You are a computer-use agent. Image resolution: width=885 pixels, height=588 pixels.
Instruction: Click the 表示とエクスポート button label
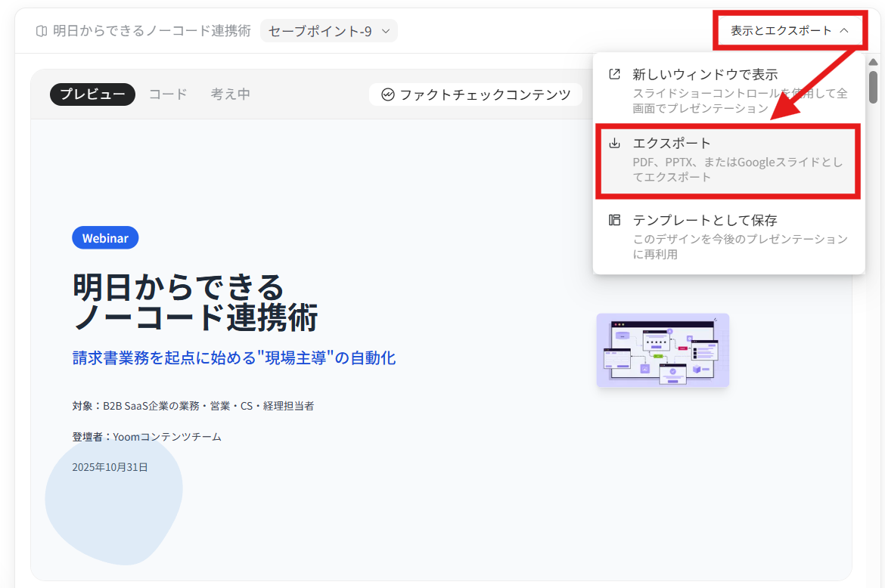click(780, 31)
